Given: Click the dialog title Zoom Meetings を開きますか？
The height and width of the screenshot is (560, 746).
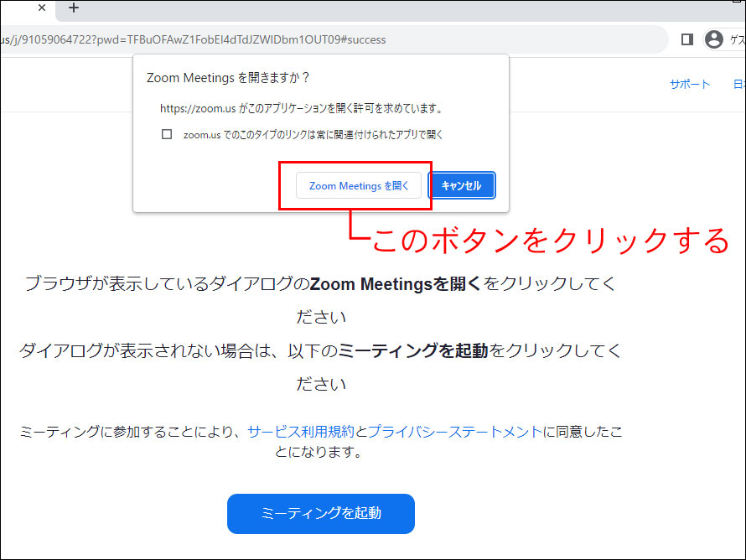Looking at the screenshot, I should click(x=228, y=78).
